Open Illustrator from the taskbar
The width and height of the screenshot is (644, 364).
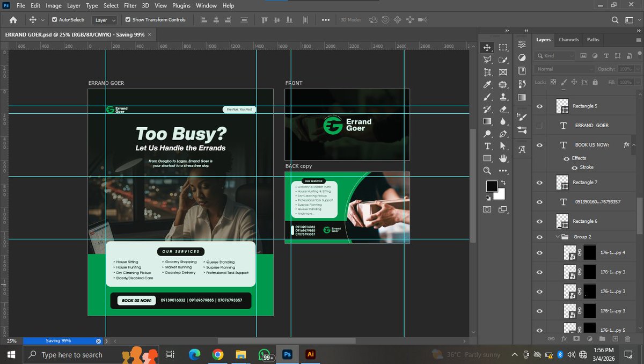[310, 355]
